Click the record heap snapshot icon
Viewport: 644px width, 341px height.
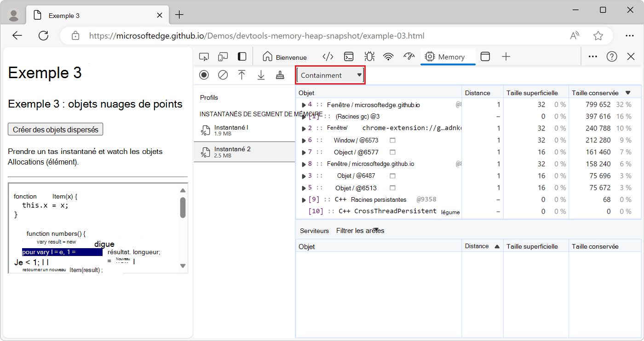pyautogui.click(x=204, y=75)
